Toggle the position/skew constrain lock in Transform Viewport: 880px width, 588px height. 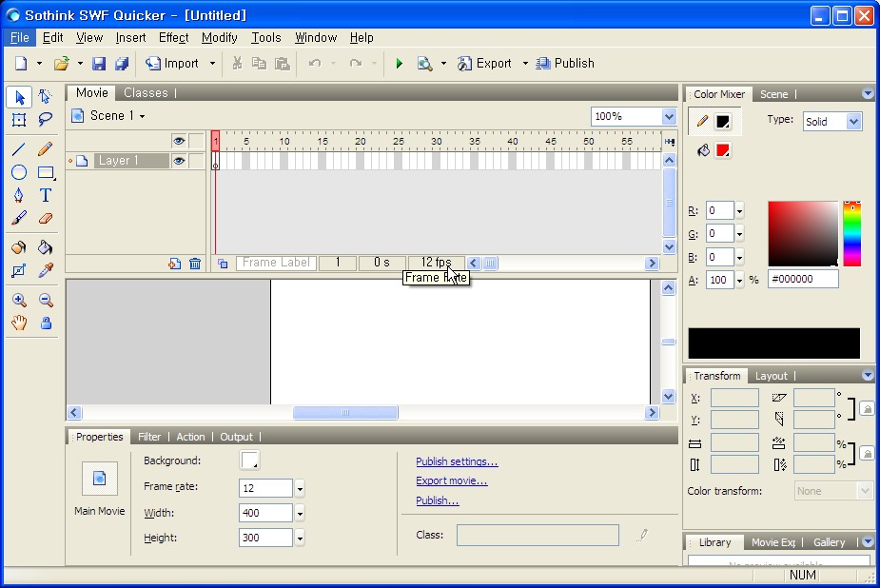(867, 409)
